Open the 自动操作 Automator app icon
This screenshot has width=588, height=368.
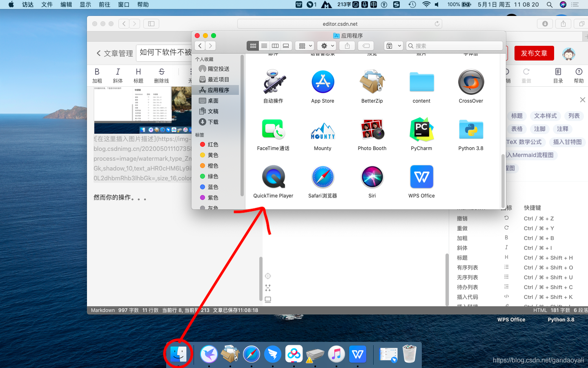pyautogui.click(x=273, y=82)
